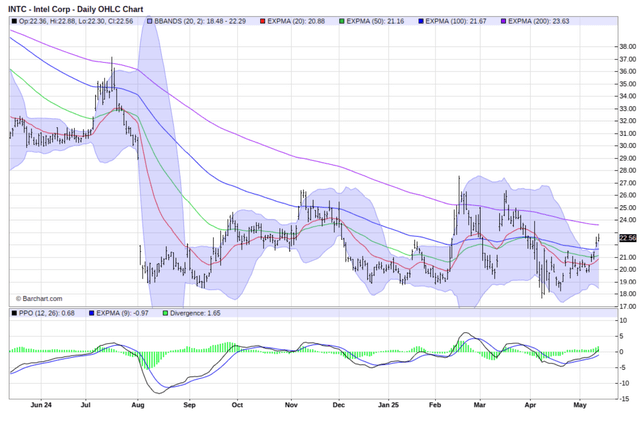Click the Oct date axis label

point(237,405)
